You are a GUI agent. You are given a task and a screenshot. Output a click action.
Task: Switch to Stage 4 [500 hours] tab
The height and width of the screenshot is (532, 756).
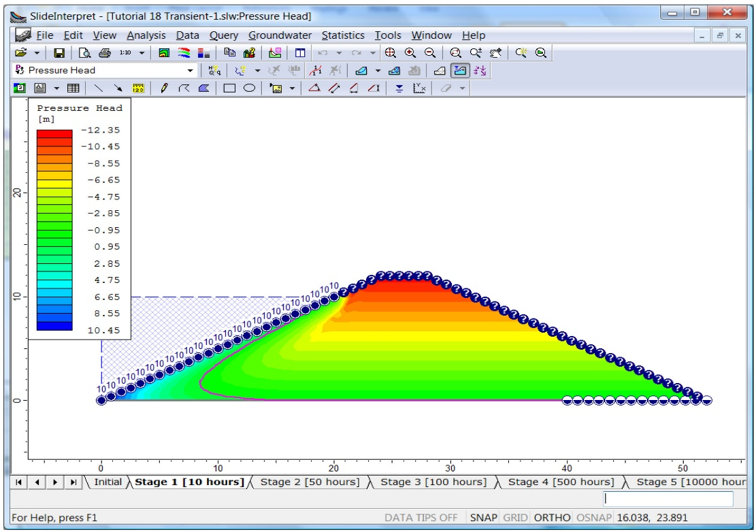(x=561, y=482)
